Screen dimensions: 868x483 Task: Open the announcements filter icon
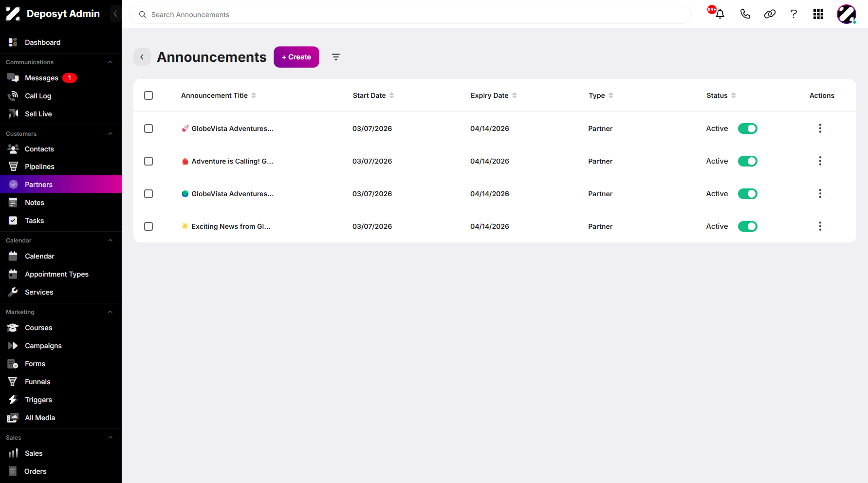click(x=336, y=57)
